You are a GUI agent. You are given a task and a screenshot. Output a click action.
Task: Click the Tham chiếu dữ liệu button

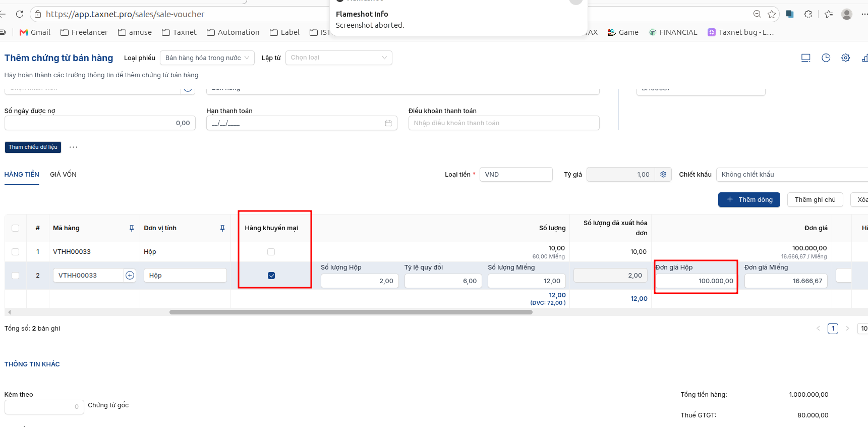33,147
